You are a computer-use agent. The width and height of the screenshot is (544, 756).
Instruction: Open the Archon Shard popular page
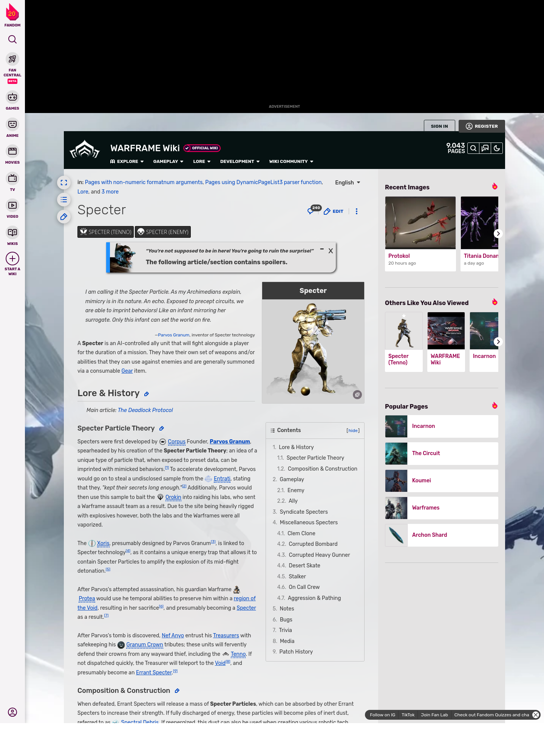[x=442, y=535]
